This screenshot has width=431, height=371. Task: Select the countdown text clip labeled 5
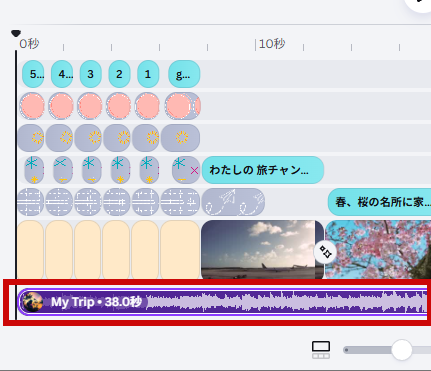tap(33, 74)
